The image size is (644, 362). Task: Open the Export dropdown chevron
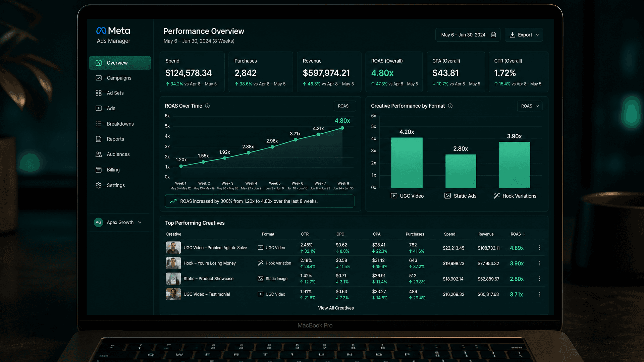pos(537,35)
